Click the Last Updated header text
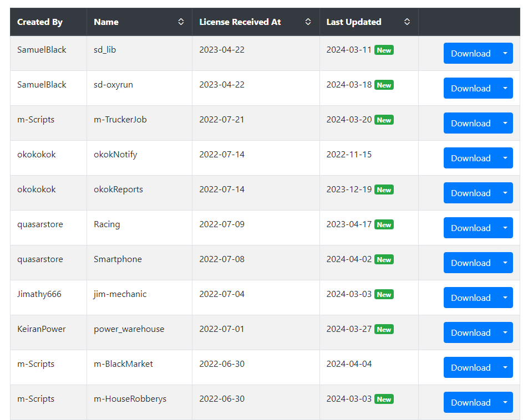The width and height of the screenshot is (523, 420). pyautogui.click(x=354, y=22)
